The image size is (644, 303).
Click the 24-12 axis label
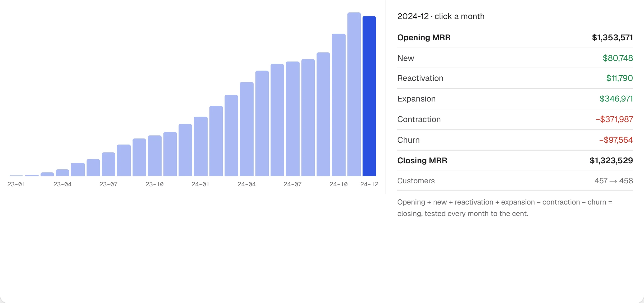pos(369,184)
